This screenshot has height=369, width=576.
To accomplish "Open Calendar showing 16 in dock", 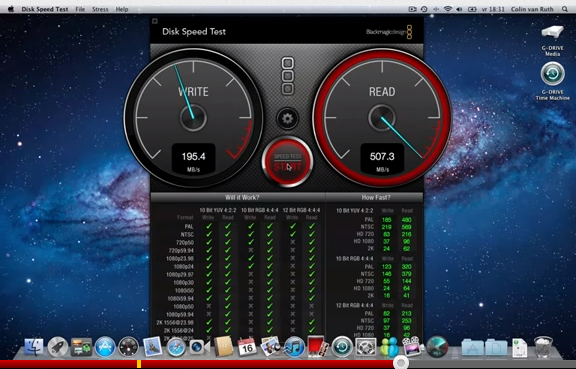I will tap(247, 346).
